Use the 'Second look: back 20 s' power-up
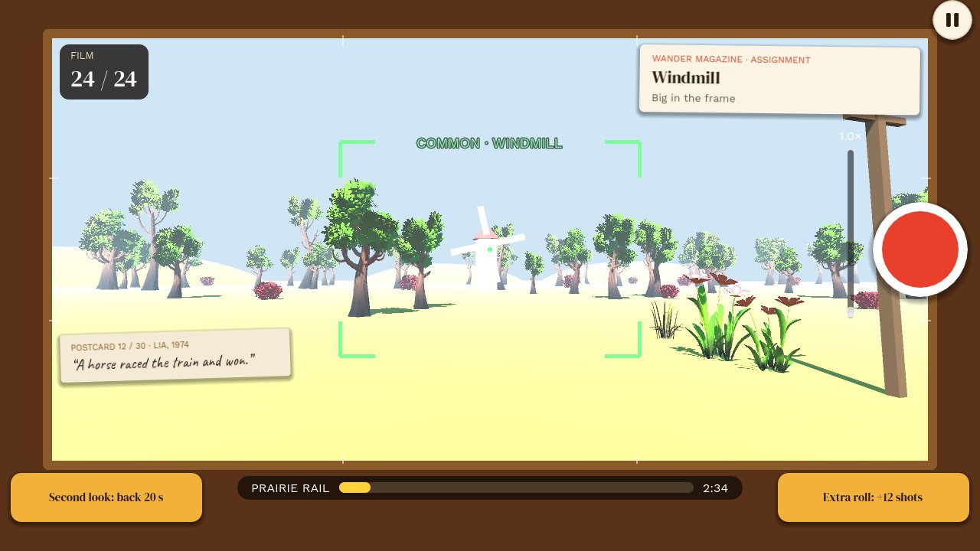This screenshot has height=551, width=980. point(106,497)
